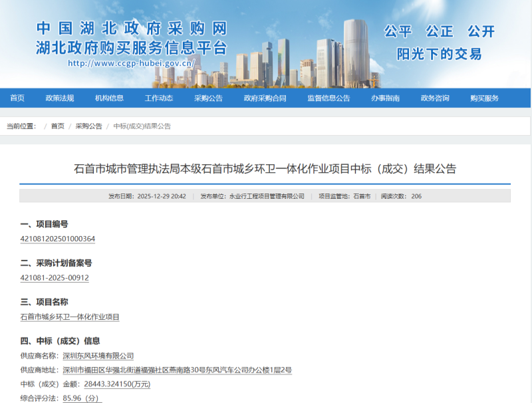Navigate to the 办事指南 section
The width and height of the screenshot is (532, 403).
[x=386, y=98]
